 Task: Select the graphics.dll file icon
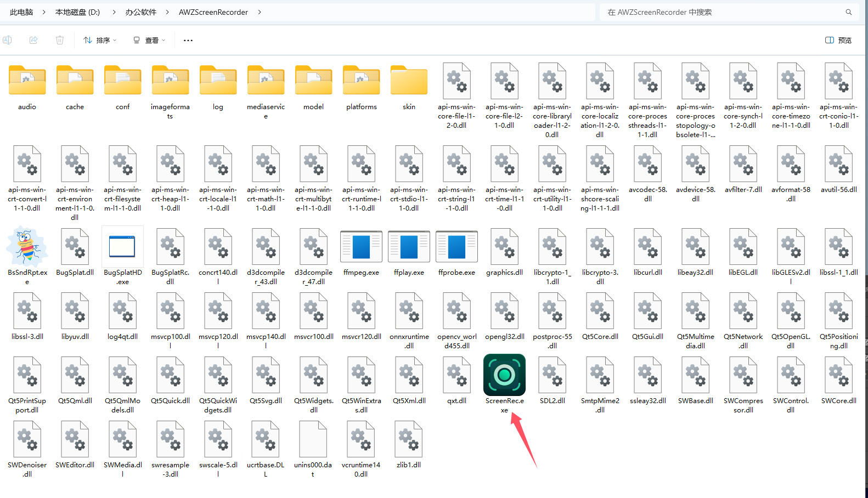click(x=504, y=246)
